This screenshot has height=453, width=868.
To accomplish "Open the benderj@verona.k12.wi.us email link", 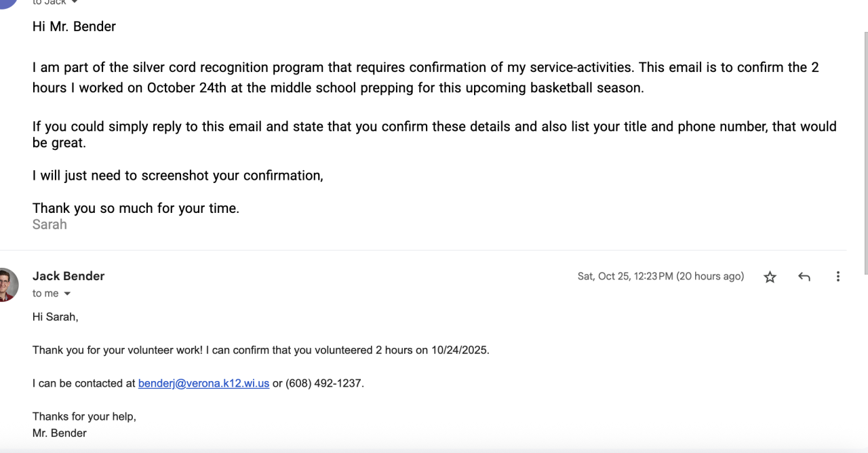I will click(203, 383).
